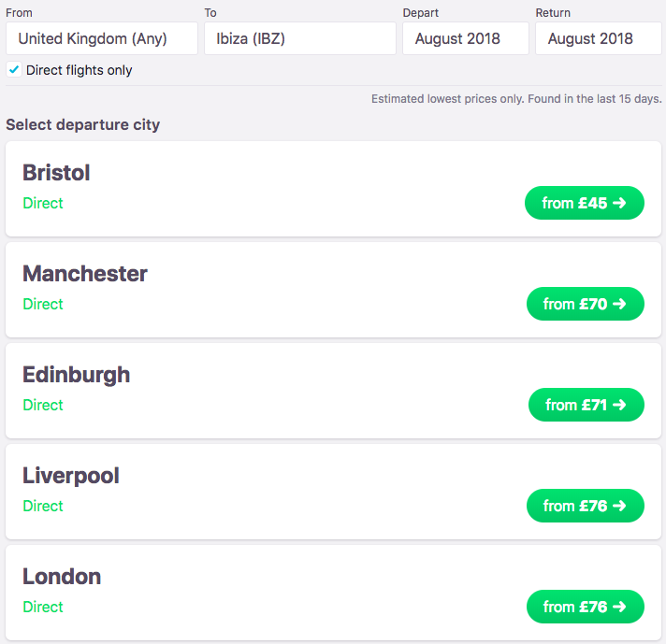Select the Manchester departure city heading
The width and height of the screenshot is (666, 644).
pos(85,274)
